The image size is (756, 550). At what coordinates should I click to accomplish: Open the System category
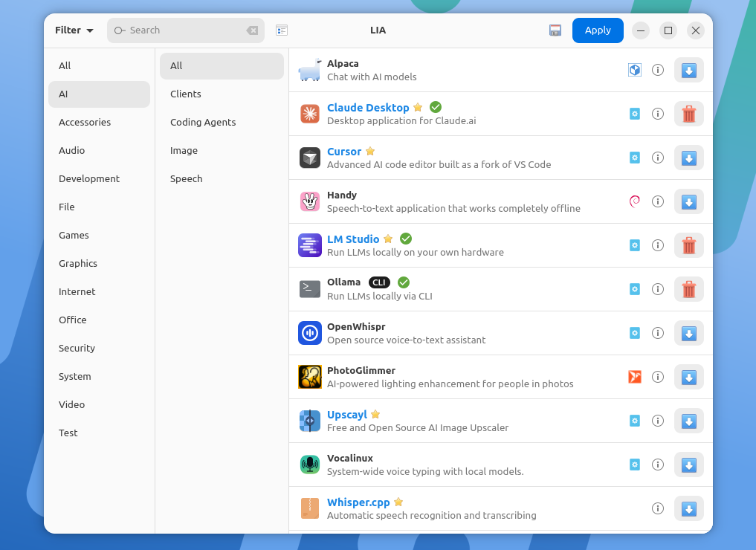click(99, 377)
